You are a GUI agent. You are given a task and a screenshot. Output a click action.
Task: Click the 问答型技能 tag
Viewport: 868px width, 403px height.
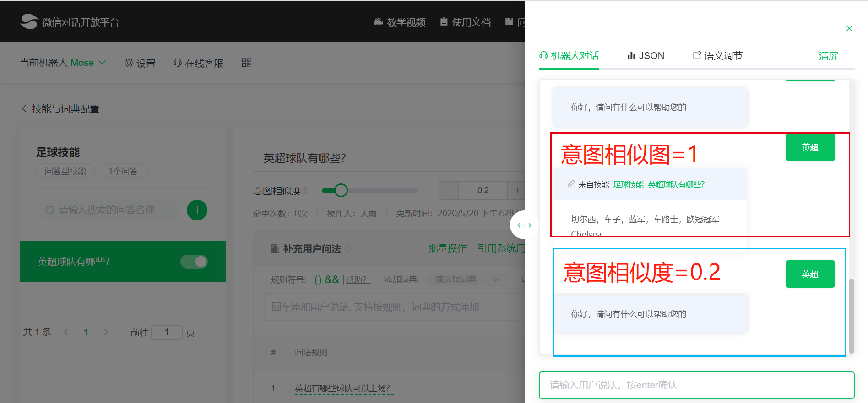65,171
